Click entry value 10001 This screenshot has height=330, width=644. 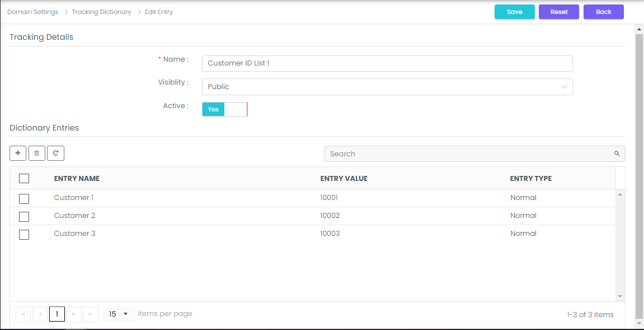329,198
